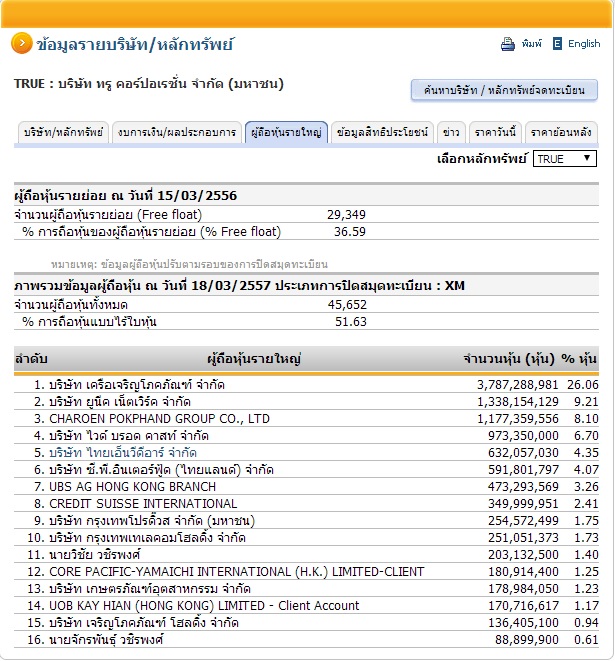Open the งบการเงิน/ผลประกอบการ tab
The image size is (615, 661).
coord(177,132)
